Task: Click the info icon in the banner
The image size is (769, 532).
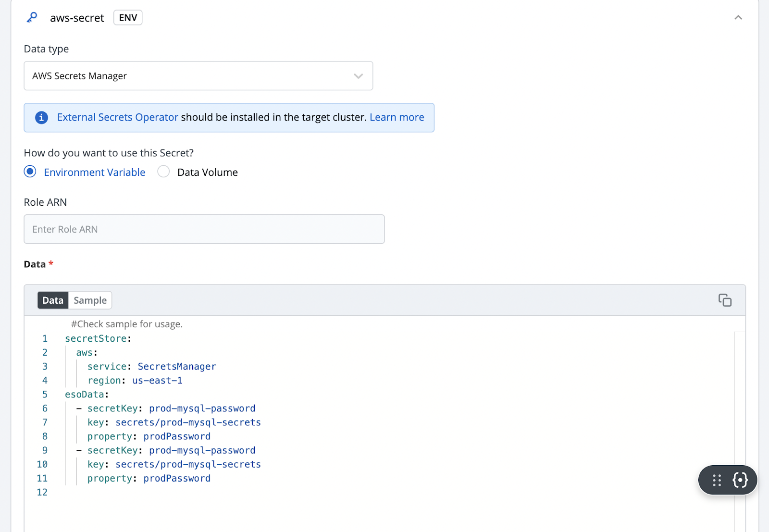Action: coord(42,118)
